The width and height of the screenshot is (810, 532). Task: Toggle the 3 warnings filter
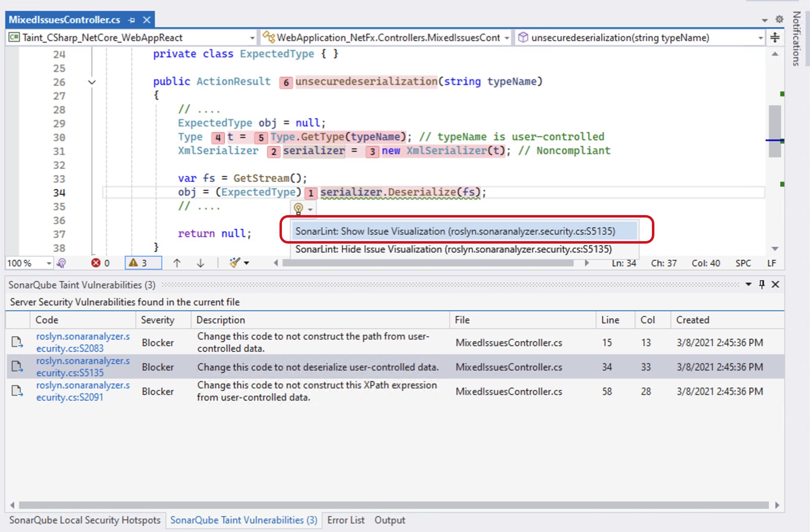pyautogui.click(x=143, y=263)
